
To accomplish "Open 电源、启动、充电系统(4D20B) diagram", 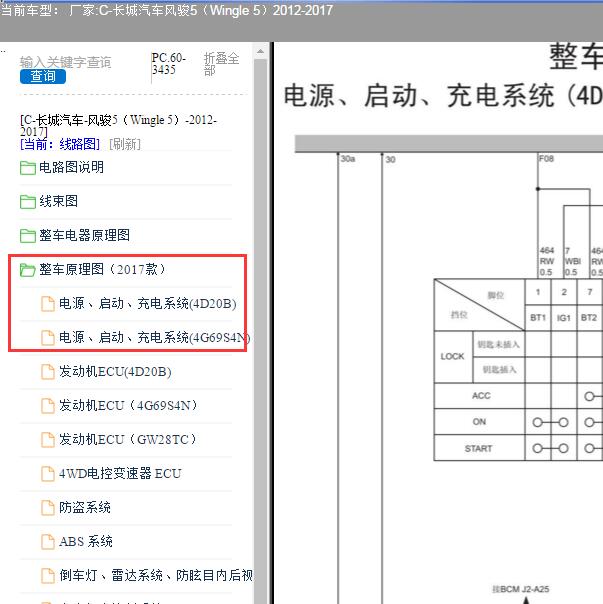I will coord(148,304).
